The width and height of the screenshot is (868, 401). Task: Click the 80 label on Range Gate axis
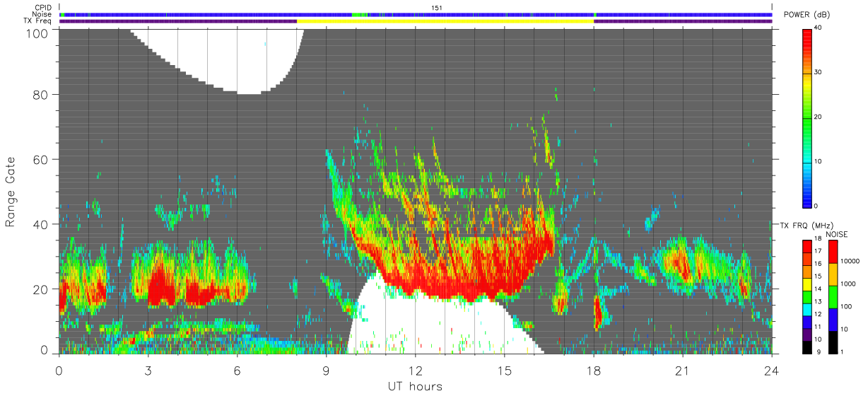click(42, 94)
